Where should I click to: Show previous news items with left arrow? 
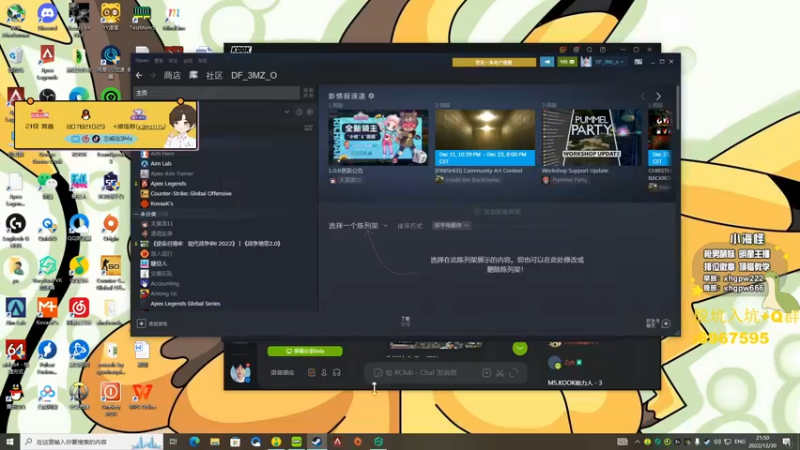[643, 96]
